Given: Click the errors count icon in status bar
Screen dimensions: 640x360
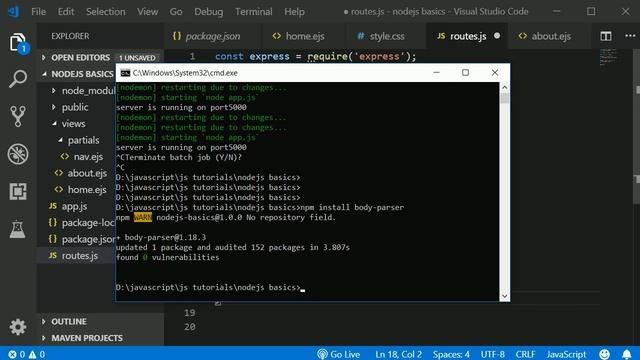Looking at the screenshot, I should tap(13, 354).
